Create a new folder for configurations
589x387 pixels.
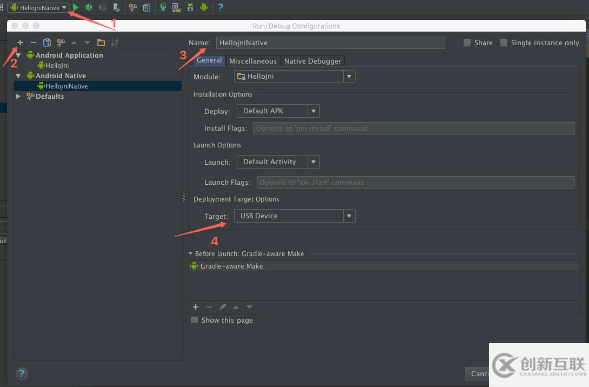101,42
